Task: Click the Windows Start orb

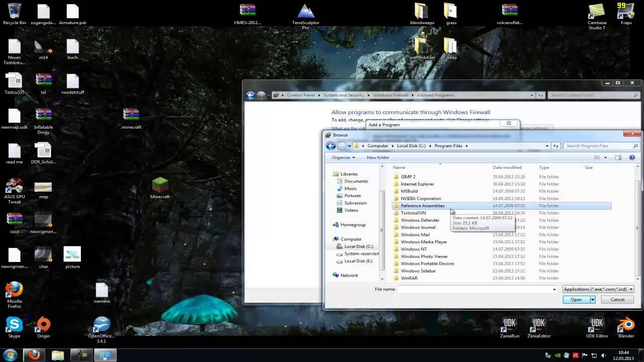Action: [10, 355]
